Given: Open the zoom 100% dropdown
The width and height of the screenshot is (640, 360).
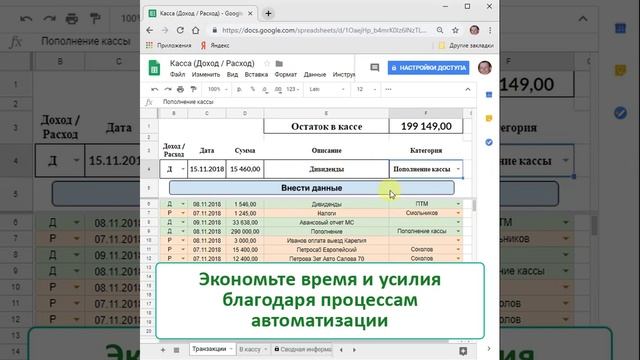Looking at the screenshot, I should pyautogui.click(x=217, y=89).
